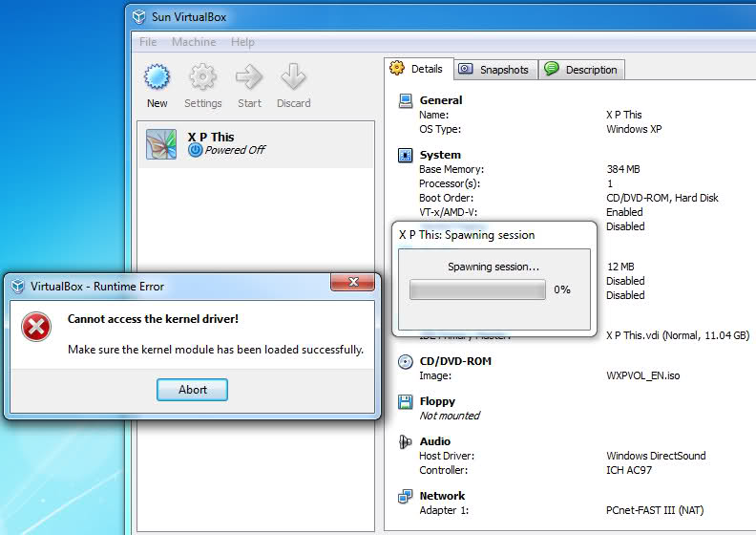
Task: Click the 'Not mounted' floppy status text
Action: [450, 416]
